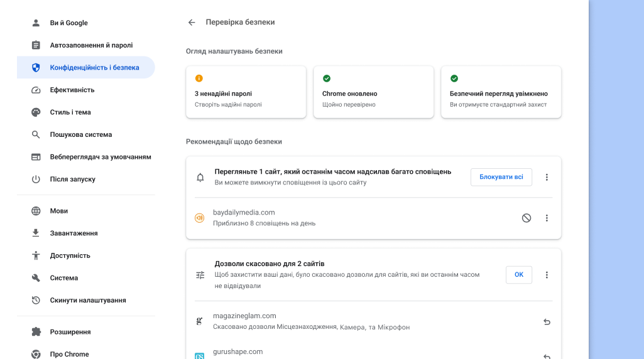Image resolution: width=644 pixels, height=359 pixels.
Task: Click Приблизно 8 сповіщень на день text
Action: [x=264, y=223]
